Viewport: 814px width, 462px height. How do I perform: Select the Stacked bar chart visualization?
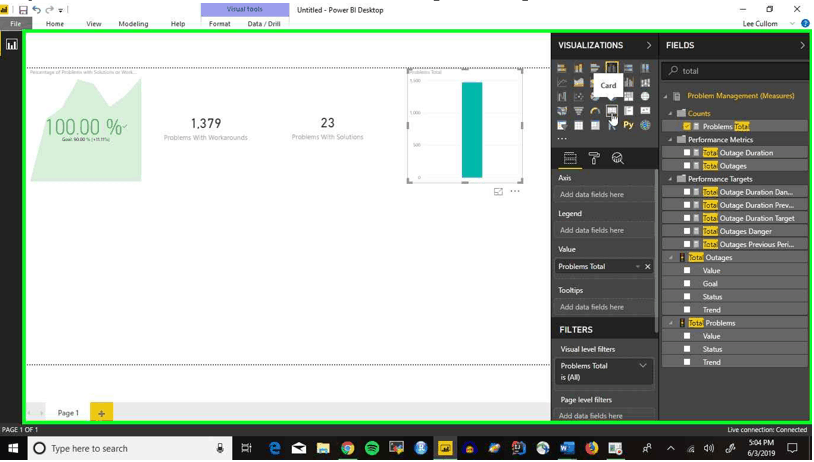click(562, 67)
